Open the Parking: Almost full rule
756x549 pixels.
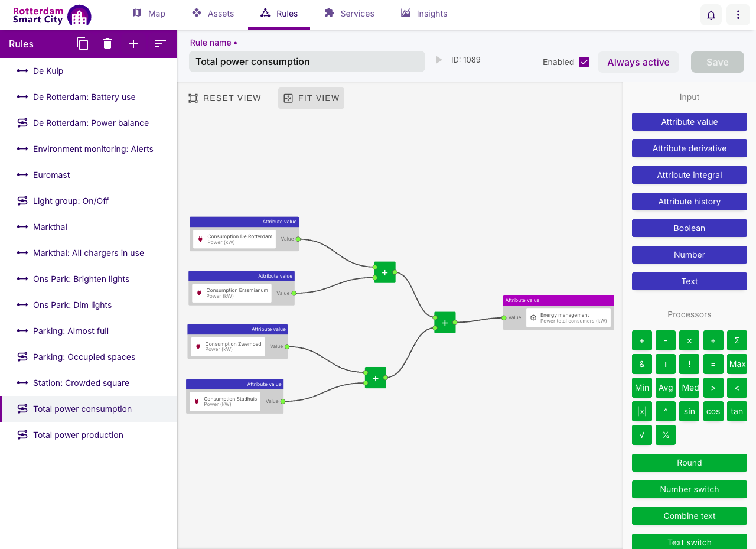pyautogui.click(x=89, y=331)
